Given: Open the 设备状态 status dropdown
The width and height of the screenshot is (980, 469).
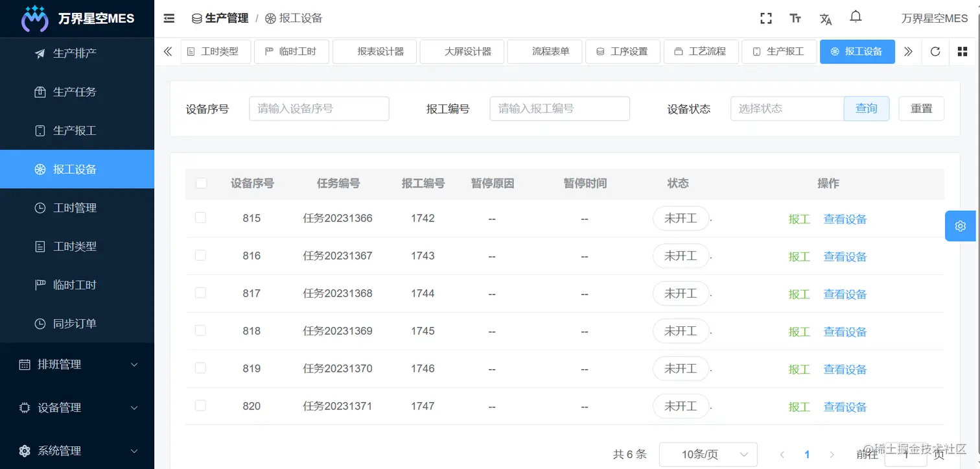Looking at the screenshot, I should (x=787, y=108).
